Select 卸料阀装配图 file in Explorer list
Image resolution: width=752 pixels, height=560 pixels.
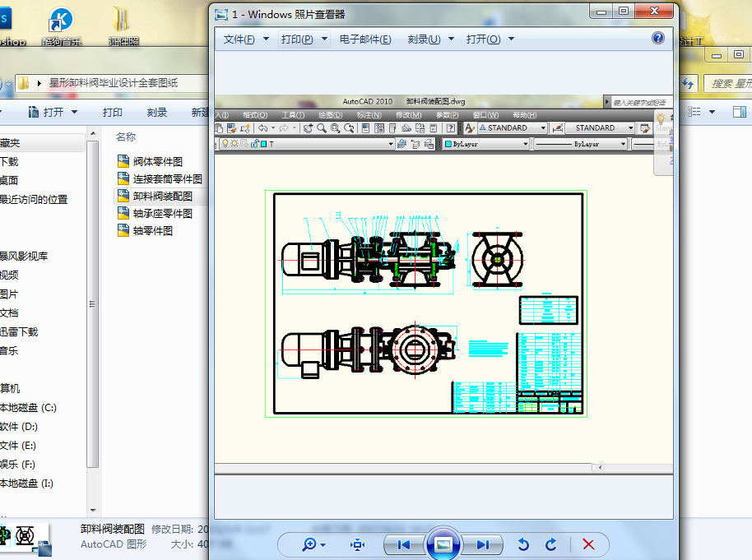(x=163, y=196)
